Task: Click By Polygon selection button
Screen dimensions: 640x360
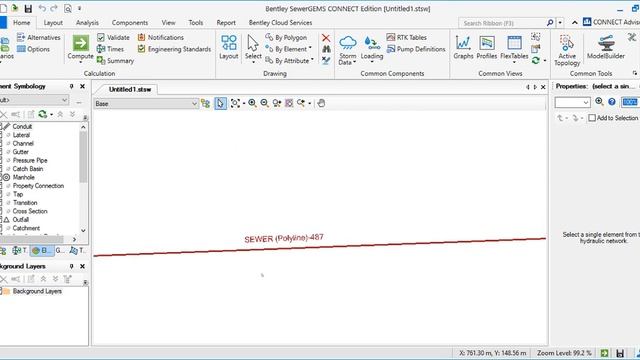Action: [286, 38]
